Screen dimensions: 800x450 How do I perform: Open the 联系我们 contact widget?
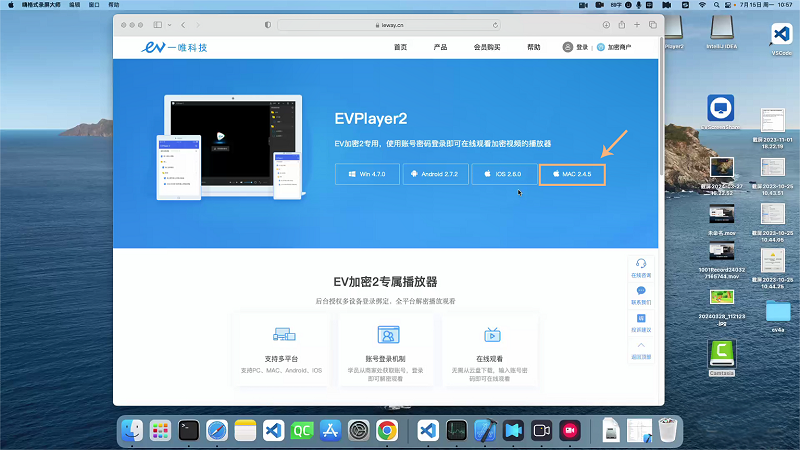click(641, 295)
